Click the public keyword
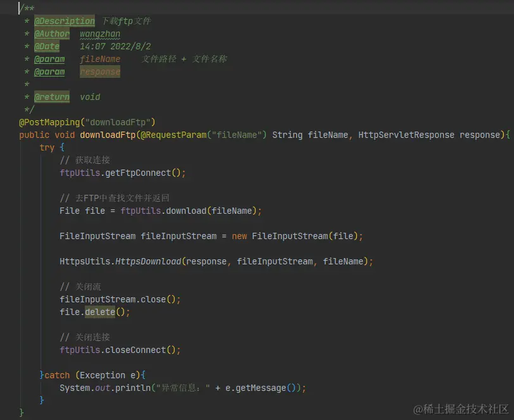 34,135
